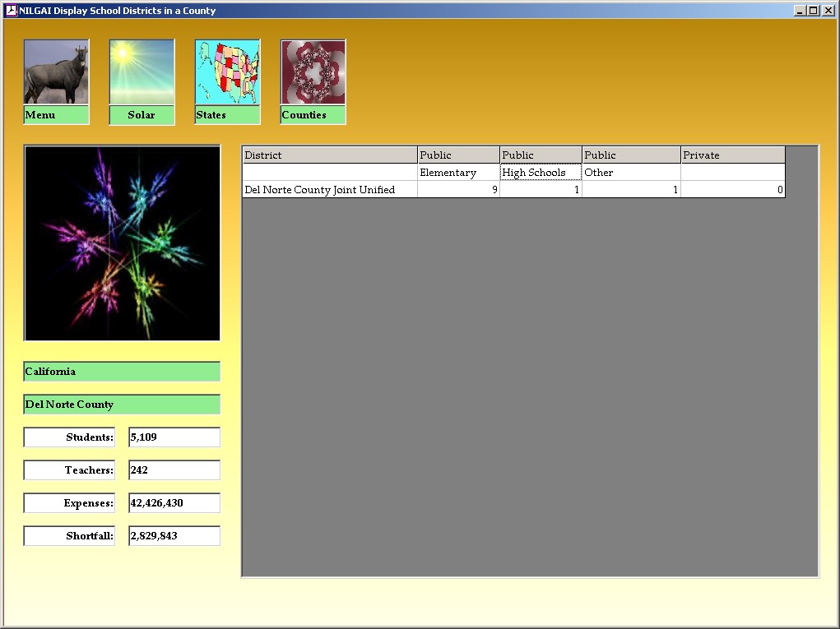Maximize the NILGAI window
Screen dimensions: 840x629
813,11
